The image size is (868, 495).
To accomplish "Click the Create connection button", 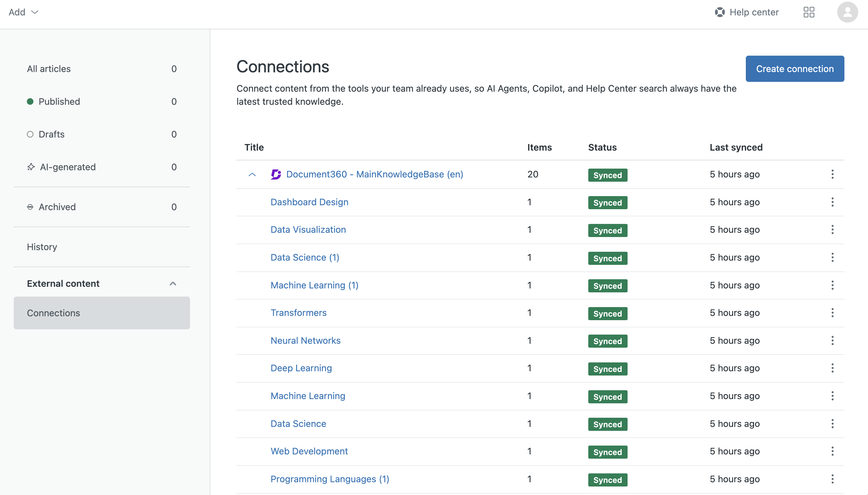I will tap(795, 69).
